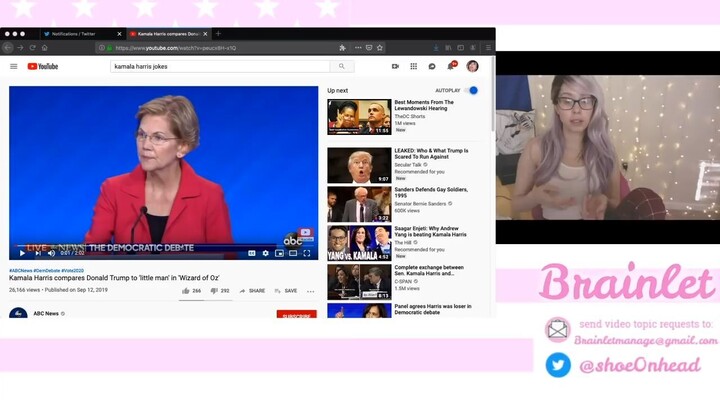This screenshot has width=720, height=405.
Task: Open Yang vs Kamala video thumbnail
Action: pos(359,243)
